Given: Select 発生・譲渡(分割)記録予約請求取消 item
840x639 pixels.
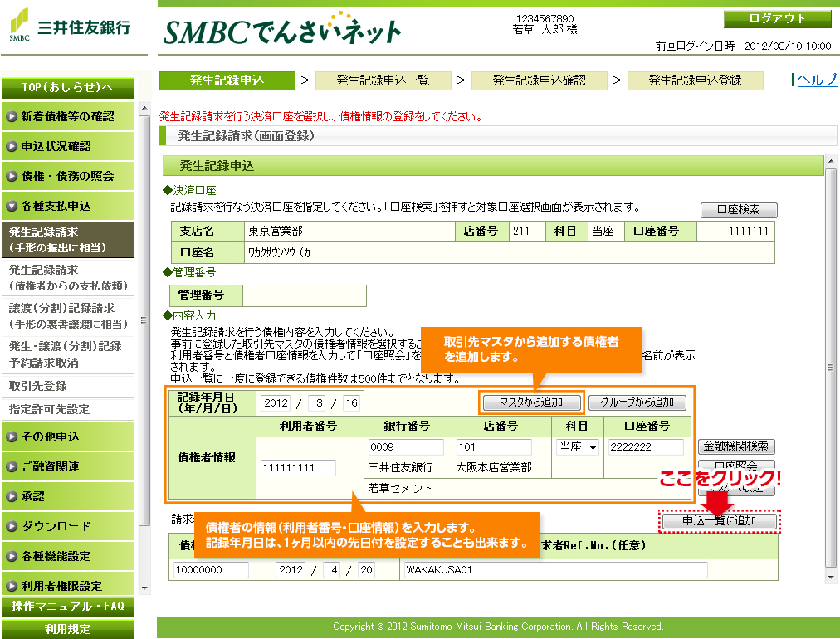Looking at the screenshot, I should pyautogui.click(x=68, y=354).
